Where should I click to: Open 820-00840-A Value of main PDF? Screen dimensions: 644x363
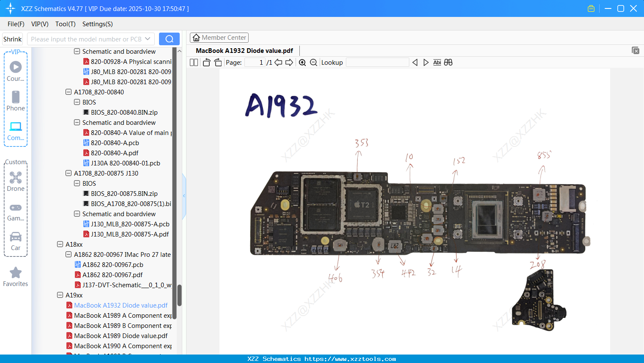pos(127,132)
